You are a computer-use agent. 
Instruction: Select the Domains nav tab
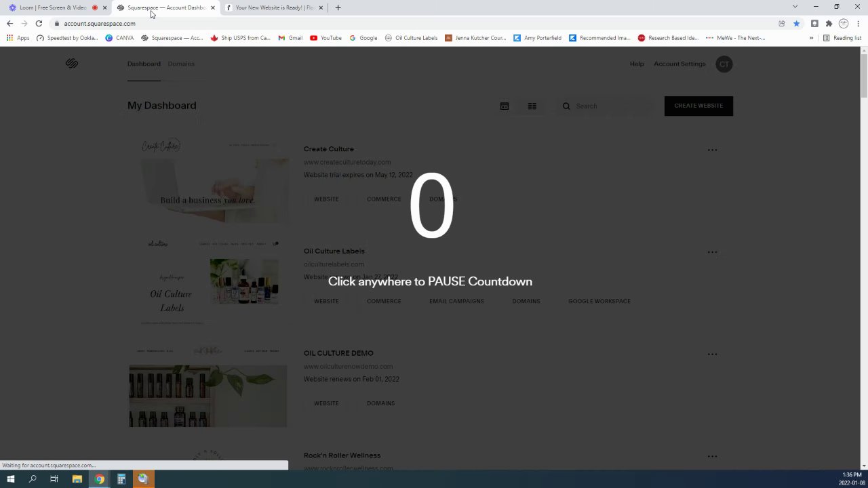point(181,64)
